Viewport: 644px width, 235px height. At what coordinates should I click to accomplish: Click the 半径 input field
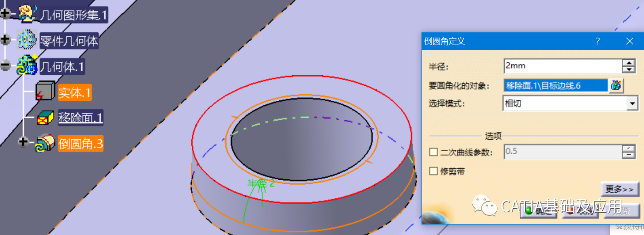[x=562, y=66]
